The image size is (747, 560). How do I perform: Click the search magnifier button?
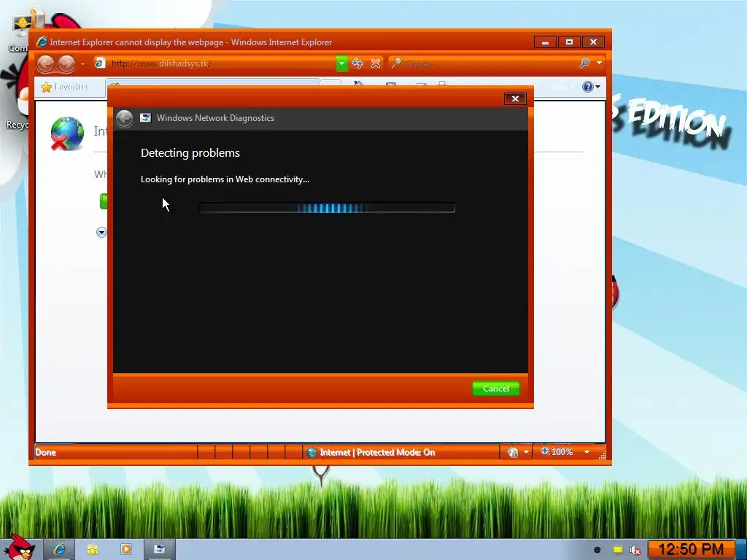point(584,63)
